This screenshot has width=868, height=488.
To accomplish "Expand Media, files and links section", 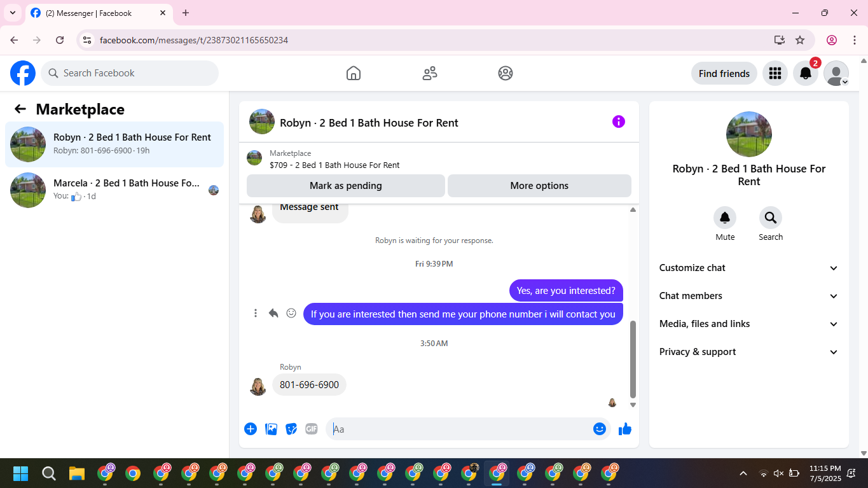I will pyautogui.click(x=749, y=324).
